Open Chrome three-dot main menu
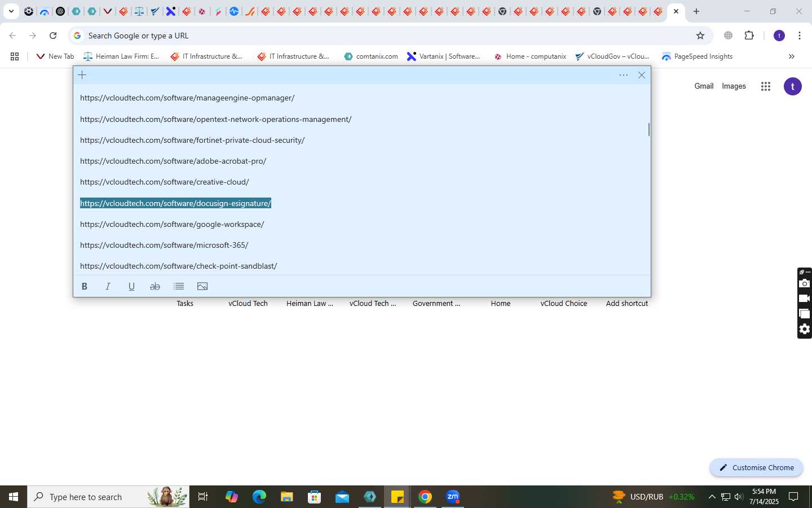The width and height of the screenshot is (812, 508). 800,36
